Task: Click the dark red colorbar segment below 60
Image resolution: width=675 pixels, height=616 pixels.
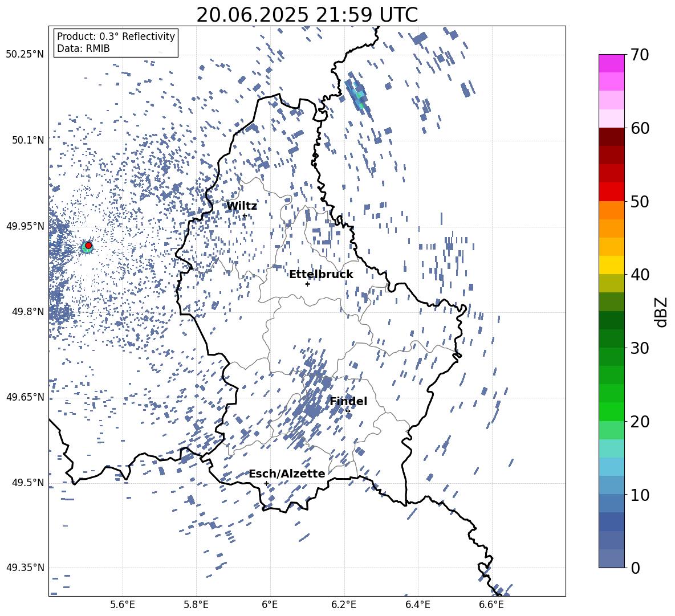Action: click(x=612, y=137)
